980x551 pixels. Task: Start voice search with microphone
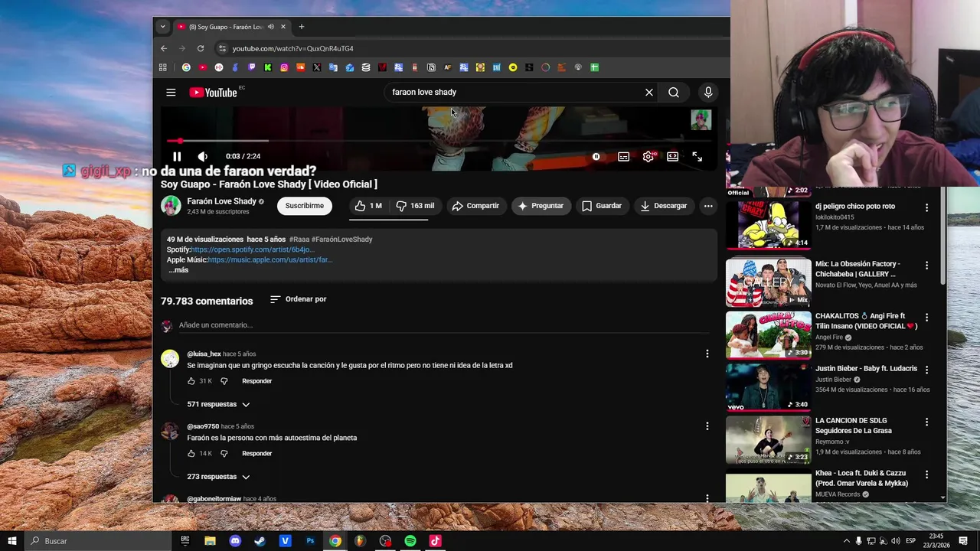point(708,93)
